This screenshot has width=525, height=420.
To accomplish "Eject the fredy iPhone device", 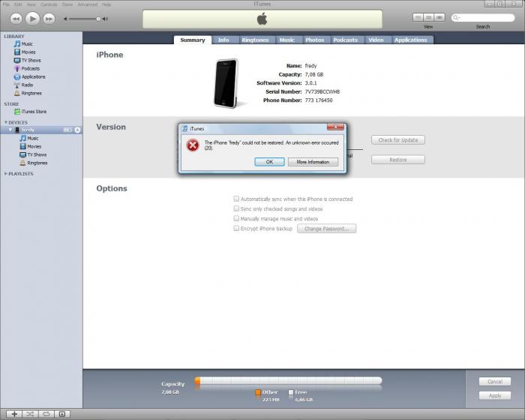I will tap(76, 130).
